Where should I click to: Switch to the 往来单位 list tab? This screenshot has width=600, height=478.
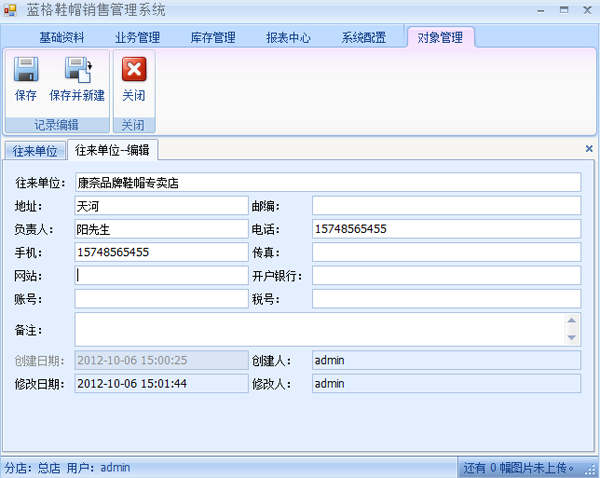pyautogui.click(x=35, y=151)
